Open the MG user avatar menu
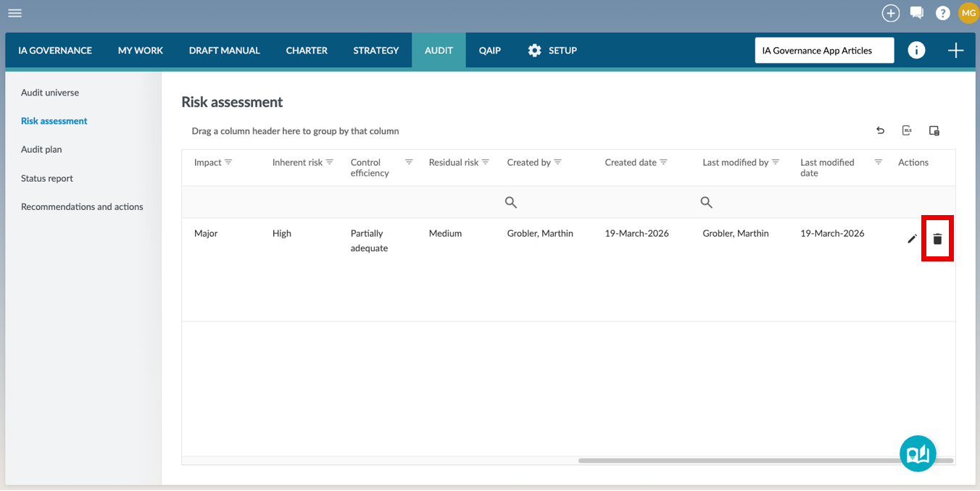980x491 pixels. pos(968,13)
